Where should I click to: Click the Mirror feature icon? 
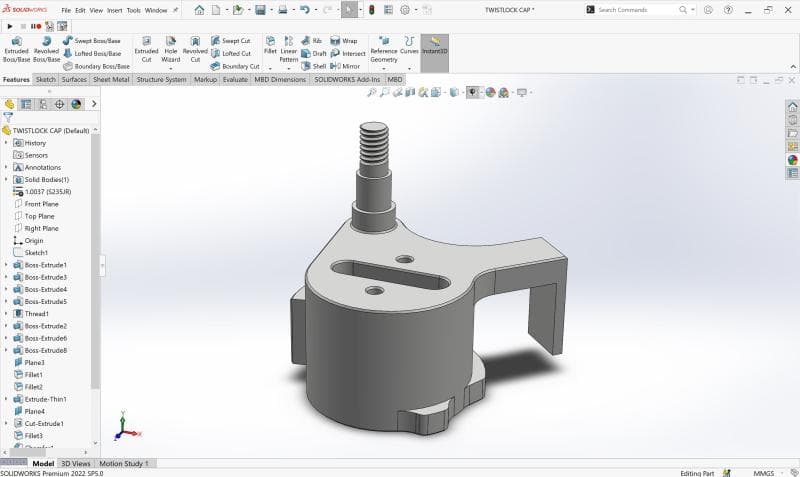336,66
